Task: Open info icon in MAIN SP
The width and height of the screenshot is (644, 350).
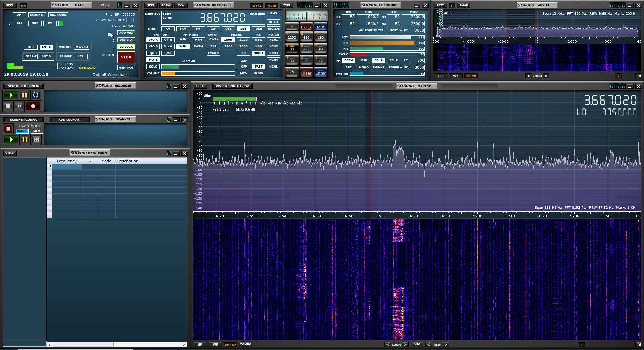Action: click(x=582, y=345)
